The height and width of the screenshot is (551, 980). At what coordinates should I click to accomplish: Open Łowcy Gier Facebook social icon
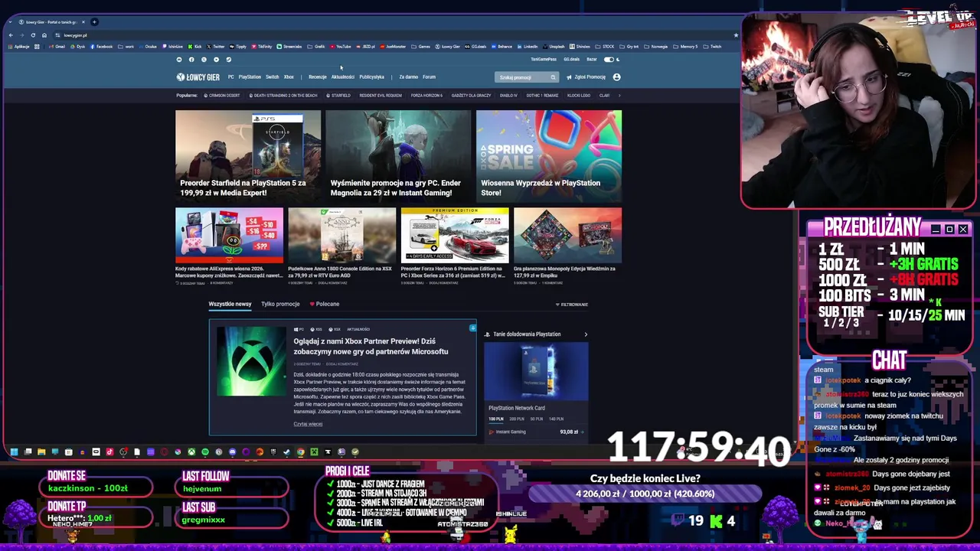point(191,60)
